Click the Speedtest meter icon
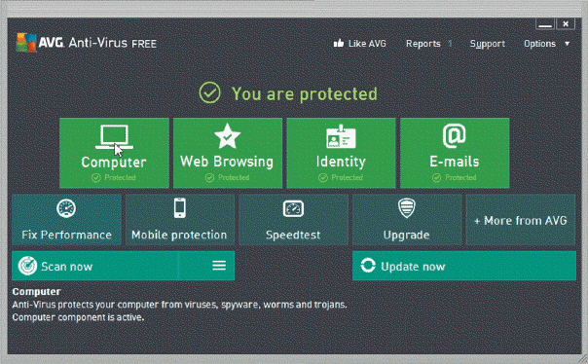This screenshot has height=364, width=588. tap(293, 209)
